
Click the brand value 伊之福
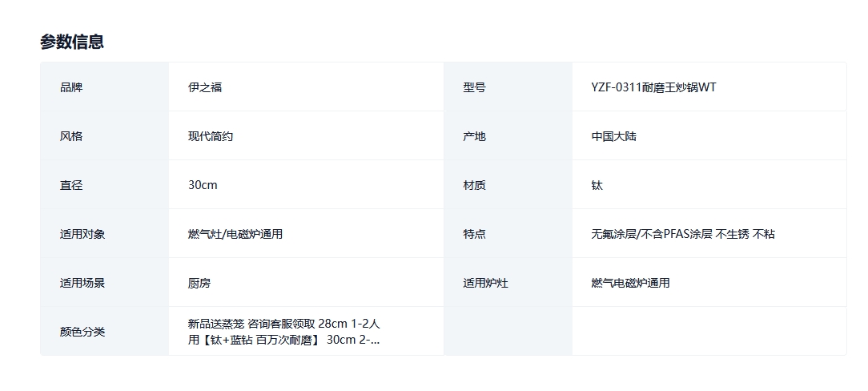point(205,87)
